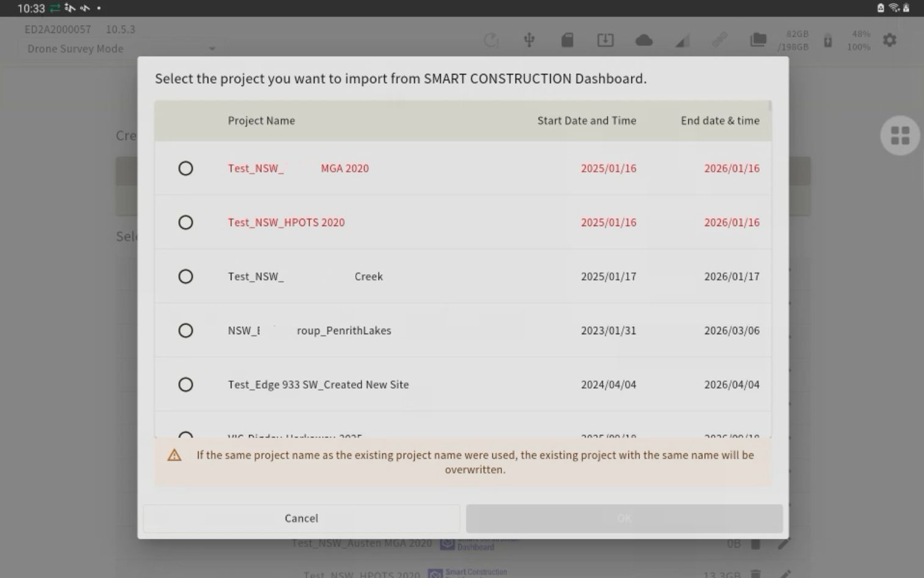Image resolution: width=924 pixels, height=578 pixels.
Task: Click Test_Edge 933 SW_Created New Site name
Action: (318, 385)
